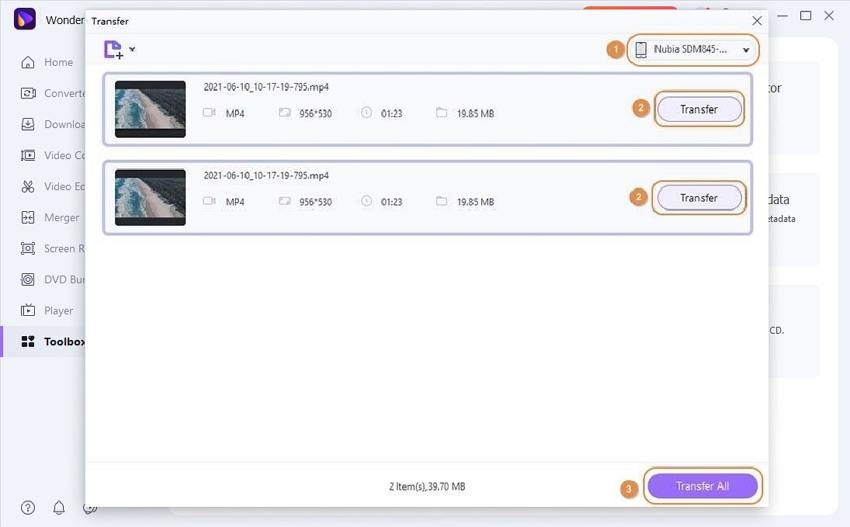Click the Transfer All button
The height and width of the screenshot is (527, 850).
coord(703,486)
